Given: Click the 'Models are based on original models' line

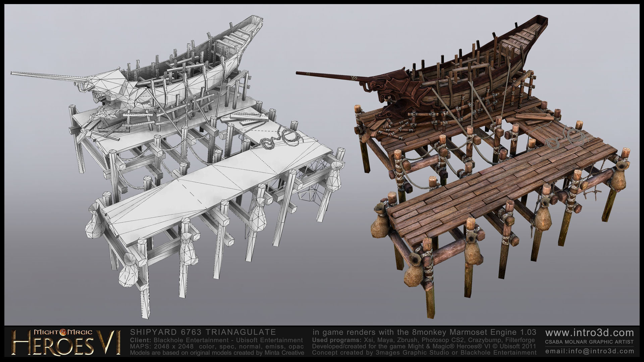Looking at the screenshot, I should pos(217,353).
